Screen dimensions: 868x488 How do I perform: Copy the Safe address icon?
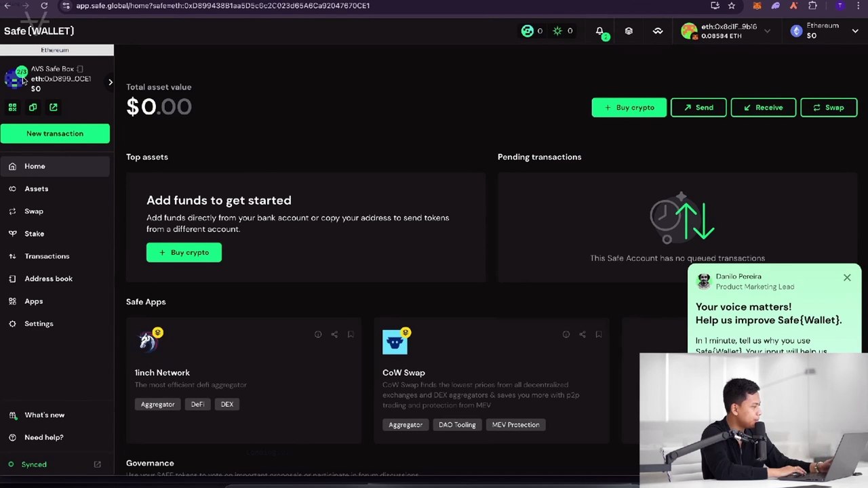33,107
